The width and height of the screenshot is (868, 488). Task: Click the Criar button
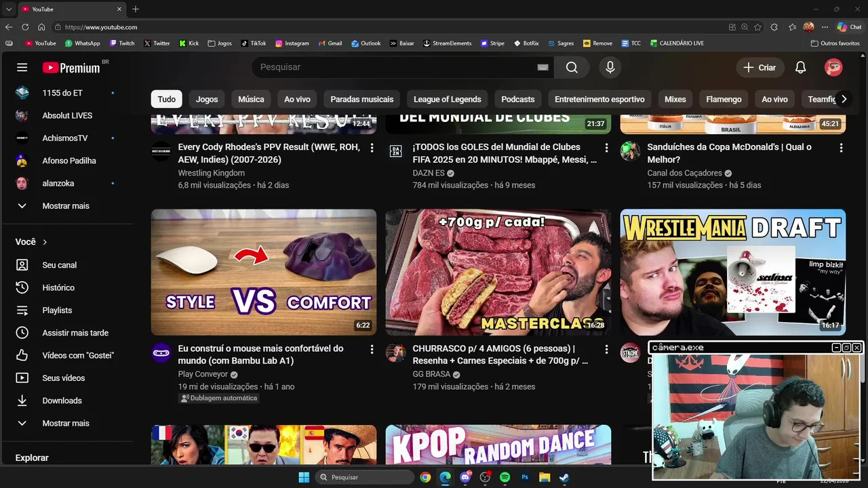pos(759,67)
